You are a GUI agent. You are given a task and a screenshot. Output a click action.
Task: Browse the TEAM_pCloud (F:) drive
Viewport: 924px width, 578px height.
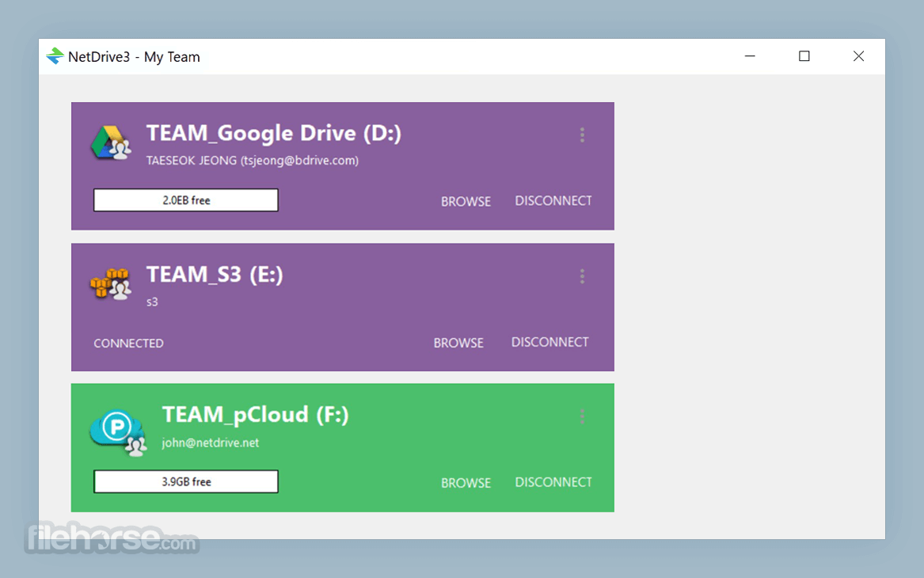click(466, 483)
